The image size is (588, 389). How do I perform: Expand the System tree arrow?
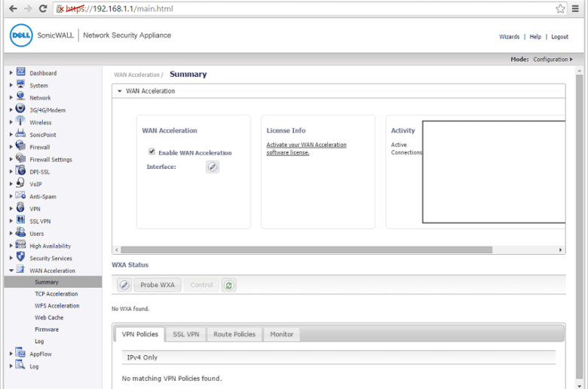tap(11, 85)
